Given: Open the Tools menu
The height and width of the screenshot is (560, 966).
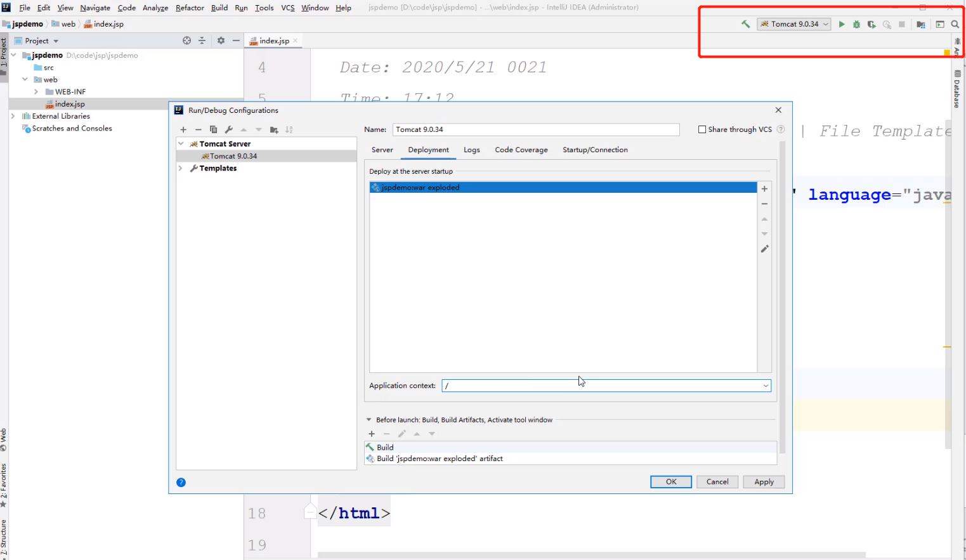Looking at the screenshot, I should (x=264, y=8).
